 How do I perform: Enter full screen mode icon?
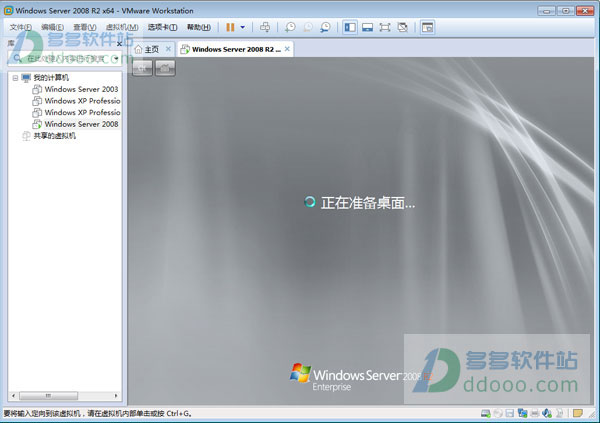click(385, 27)
